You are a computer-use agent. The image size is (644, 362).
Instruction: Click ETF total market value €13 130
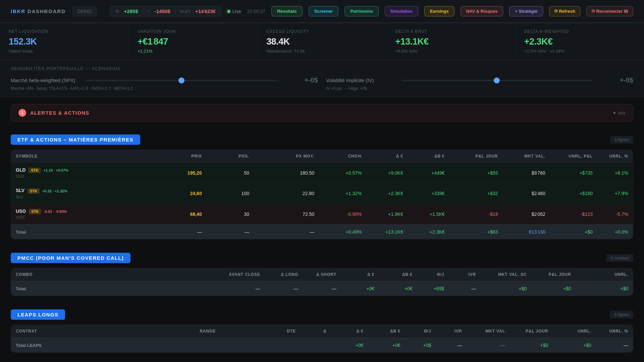(x=537, y=232)
